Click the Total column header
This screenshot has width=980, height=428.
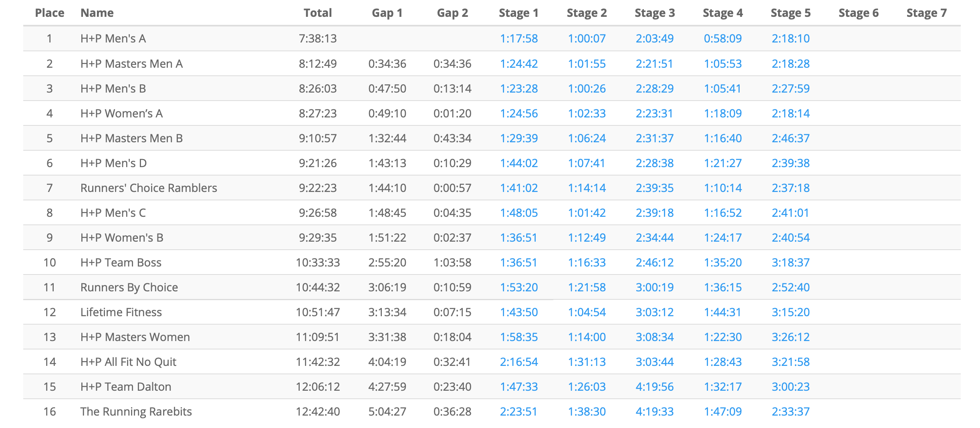(317, 13)
